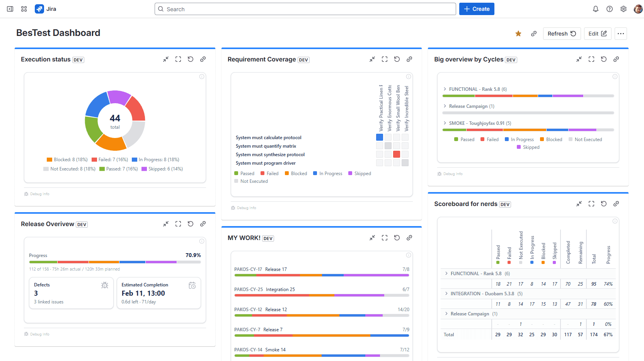Open the dashboard more options menu
Screen dimensions: 644x361
coord(621,33)
